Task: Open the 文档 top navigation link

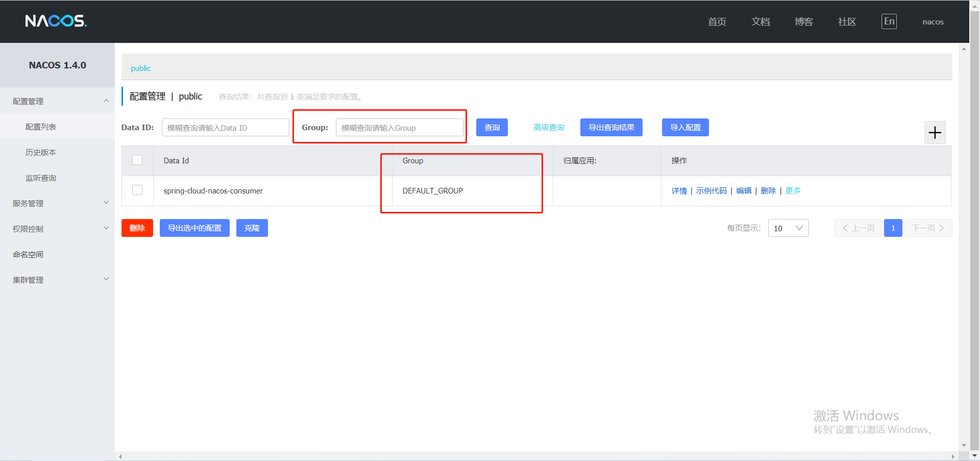Action: pyautogui.click(x=760, y=21)
